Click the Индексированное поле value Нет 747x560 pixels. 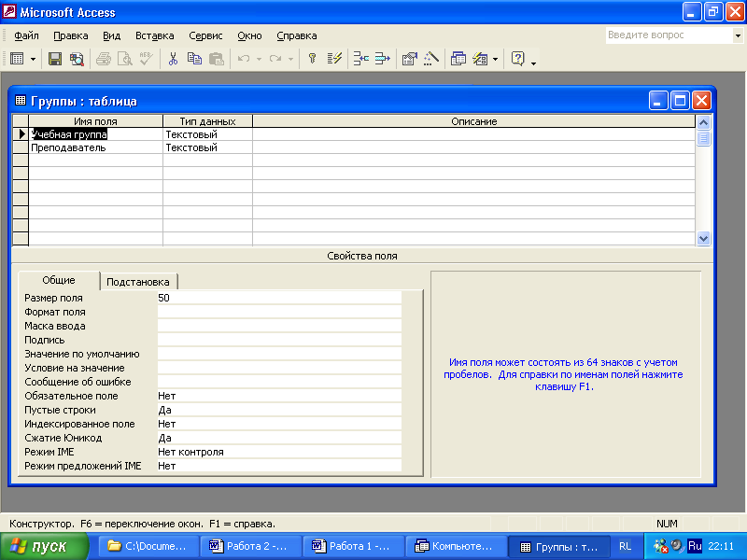click(279, 424)
